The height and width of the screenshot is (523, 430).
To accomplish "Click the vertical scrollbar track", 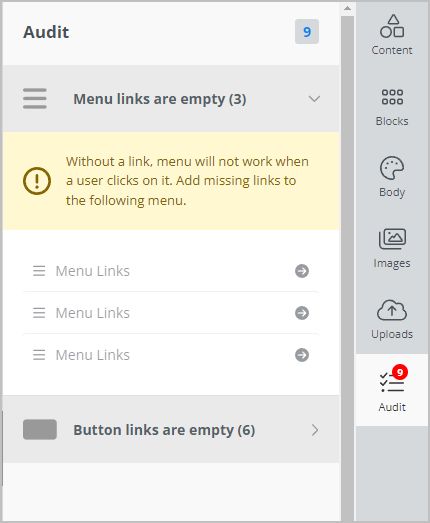I will (x=347, y=267).
